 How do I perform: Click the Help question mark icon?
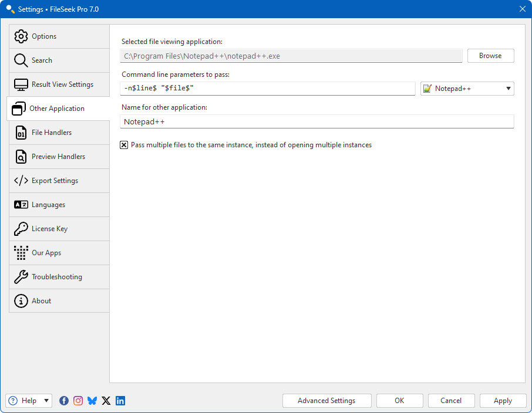tap(13, 401)
